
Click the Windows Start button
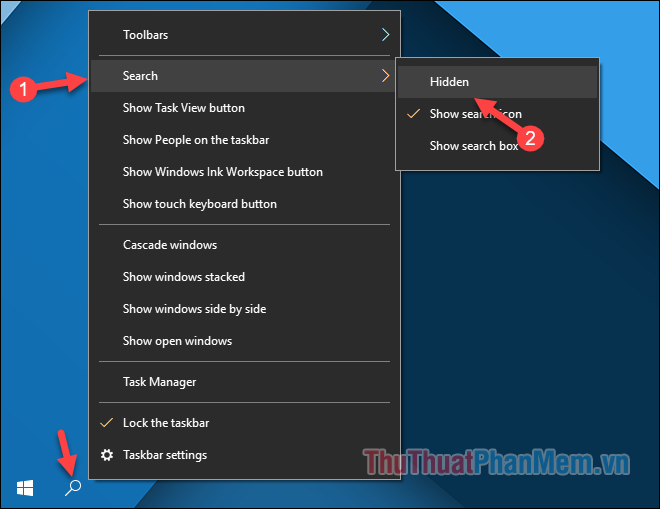click(x=25, y=488)
